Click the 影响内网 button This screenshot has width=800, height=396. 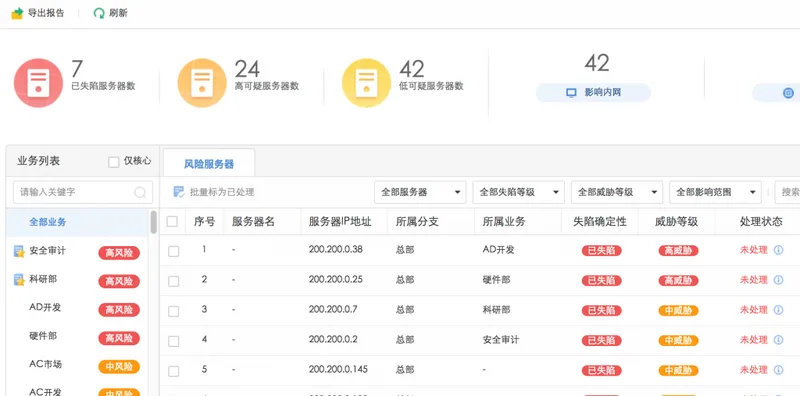pos(593,93)
